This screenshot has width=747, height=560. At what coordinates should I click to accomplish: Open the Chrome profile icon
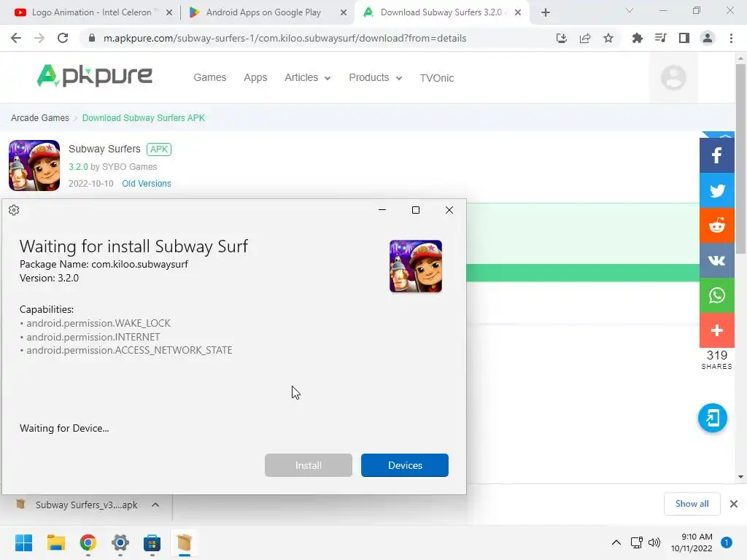pyautogui.click(x=708, y=38)
